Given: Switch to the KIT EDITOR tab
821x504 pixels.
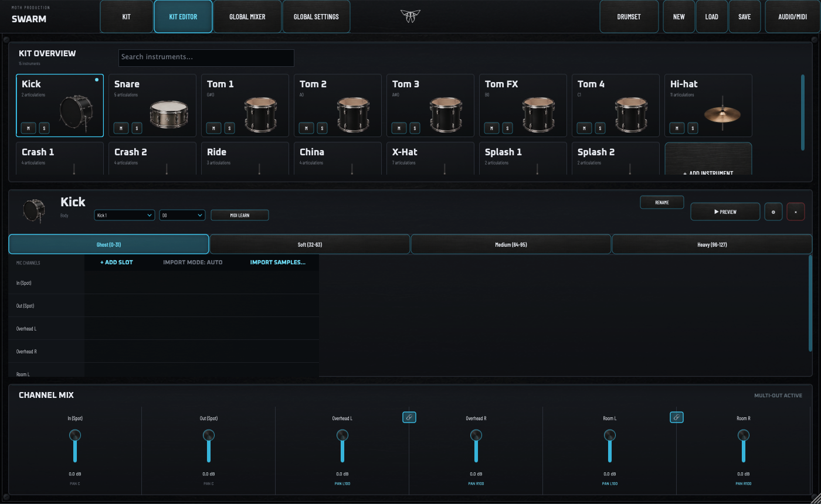Looking at the screenshot, I should (183, 16).
